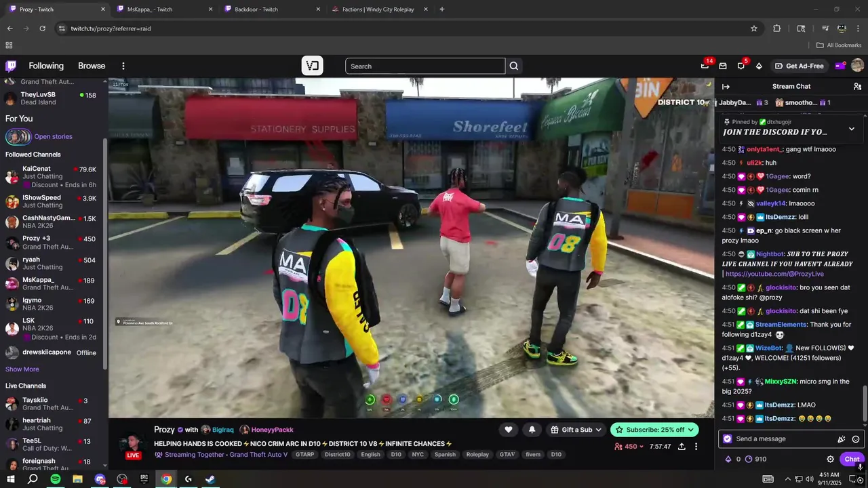The width and height of the screenshot is (868, 488).
Task: Open the user avatar account menu
Action: tap(857, 66)
